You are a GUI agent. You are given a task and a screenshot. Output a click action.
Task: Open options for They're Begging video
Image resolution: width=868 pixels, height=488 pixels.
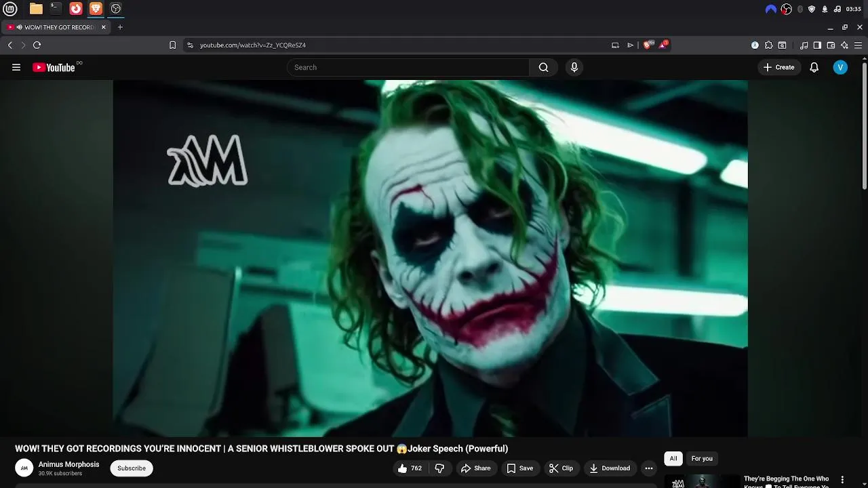pyautogui.click(x=842, y=480)
